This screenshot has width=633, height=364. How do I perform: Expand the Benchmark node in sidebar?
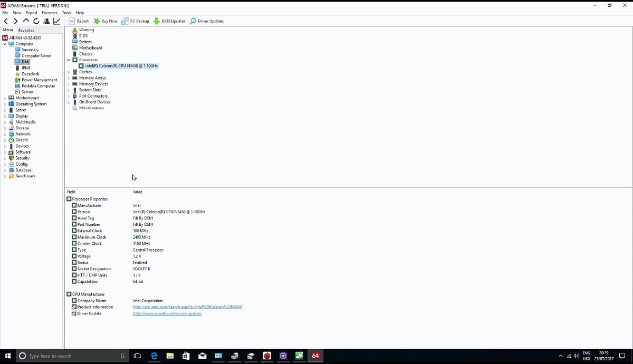pyautogui.click(x=5, y=176)
